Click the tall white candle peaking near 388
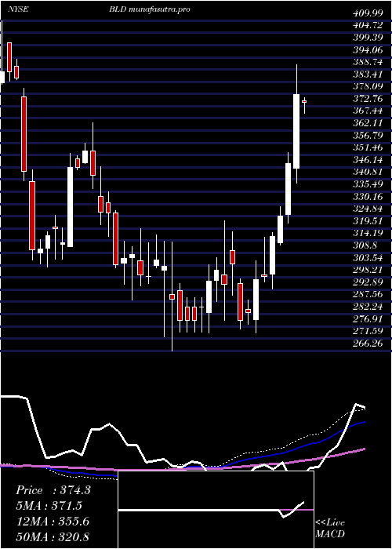This screenshot has height=549, width=392. (296, 131)
